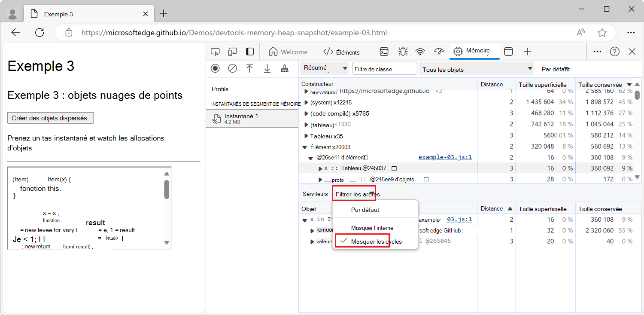Viewport: 644px width, 315px height.
Task: Load a profile with upload arrow icon
Action: 249,68
